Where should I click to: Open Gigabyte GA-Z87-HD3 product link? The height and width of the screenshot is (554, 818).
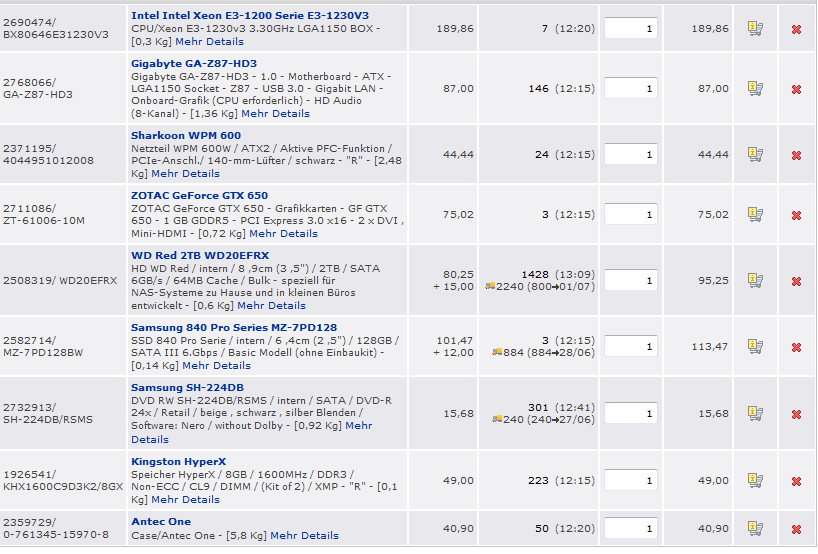click(194, 64)
